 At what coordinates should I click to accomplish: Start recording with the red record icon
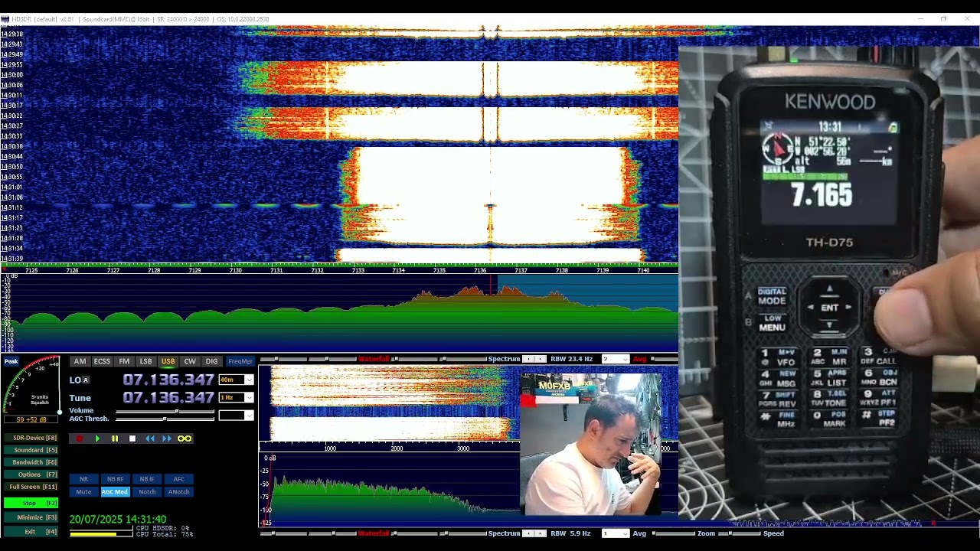pyautogui.click(x=79, y=439)
